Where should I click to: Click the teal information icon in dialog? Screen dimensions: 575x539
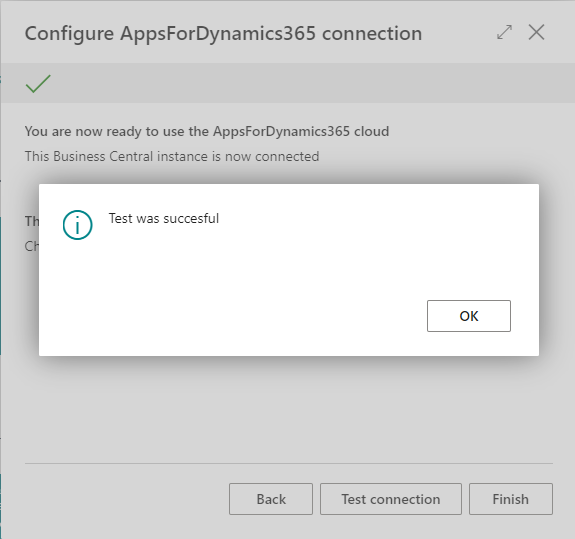(77, 225)
